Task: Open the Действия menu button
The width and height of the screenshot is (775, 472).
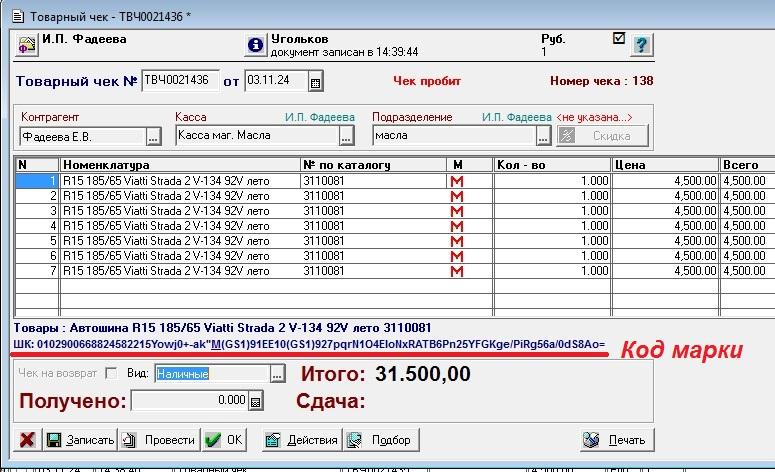Action: tap(301, 440)
